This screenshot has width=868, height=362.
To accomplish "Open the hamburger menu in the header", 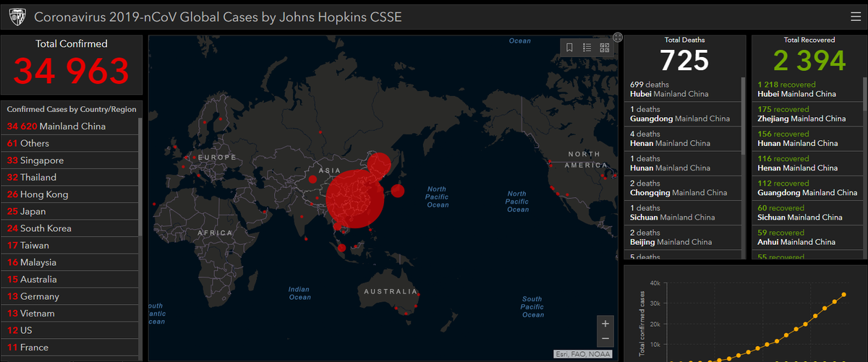I will coord(856,16).
